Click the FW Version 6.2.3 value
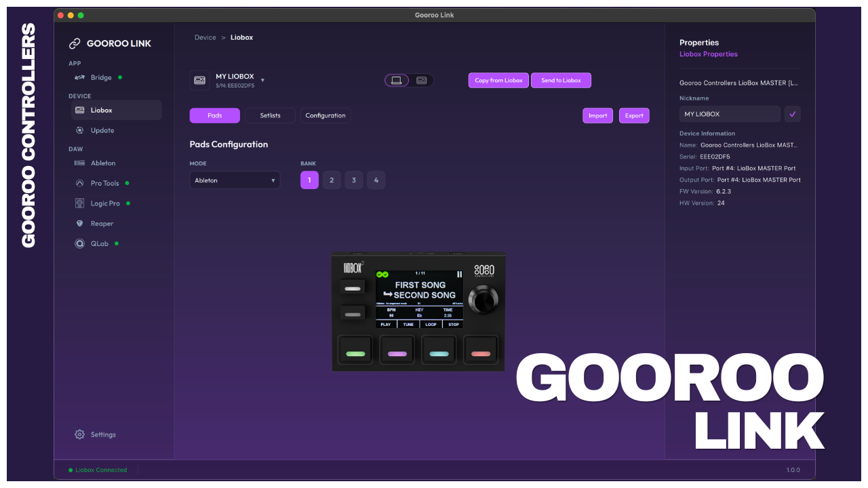The image size is (868, 488). (724, 192)
